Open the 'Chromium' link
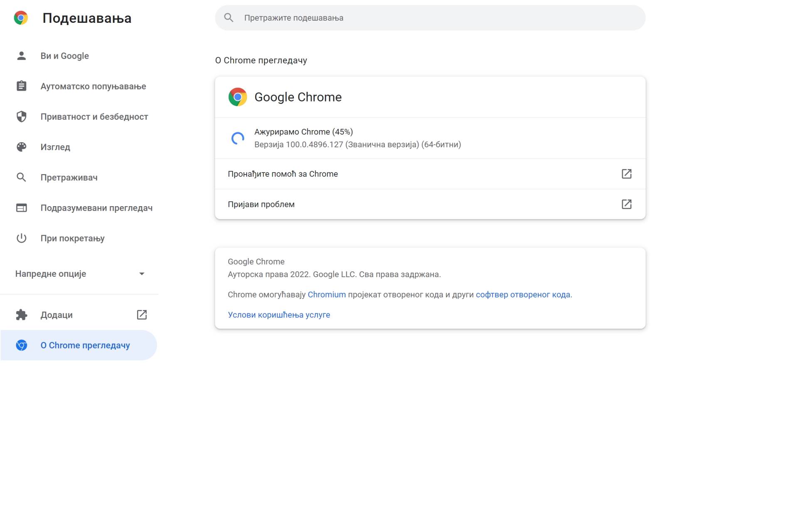 (x=327, y=294)
